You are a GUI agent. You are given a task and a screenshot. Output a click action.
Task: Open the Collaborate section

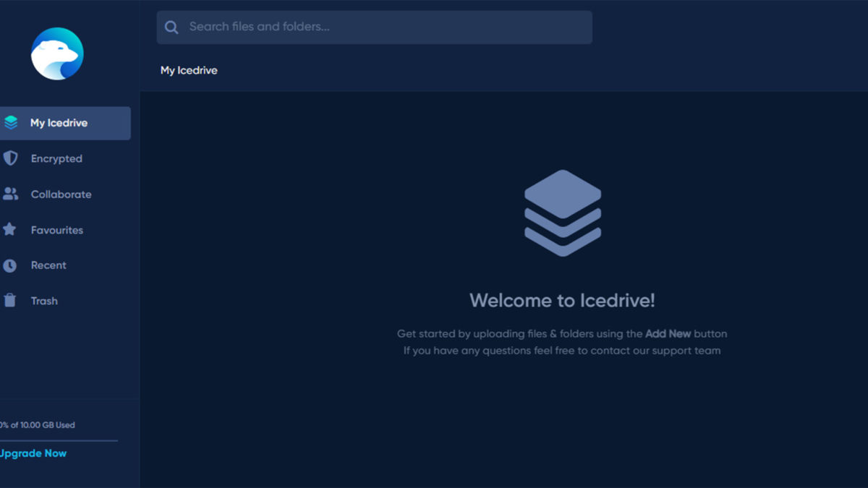pos(61,194)
